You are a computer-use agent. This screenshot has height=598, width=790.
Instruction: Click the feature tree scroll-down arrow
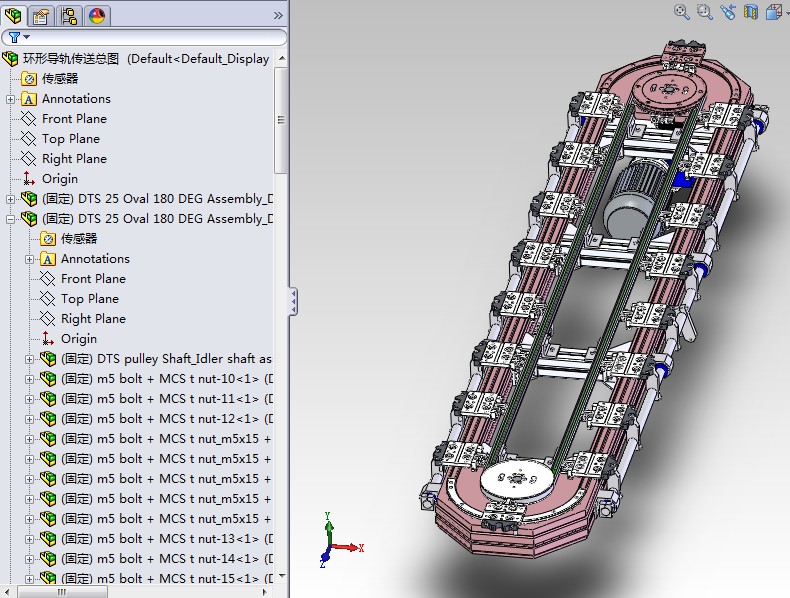(282, 575)
